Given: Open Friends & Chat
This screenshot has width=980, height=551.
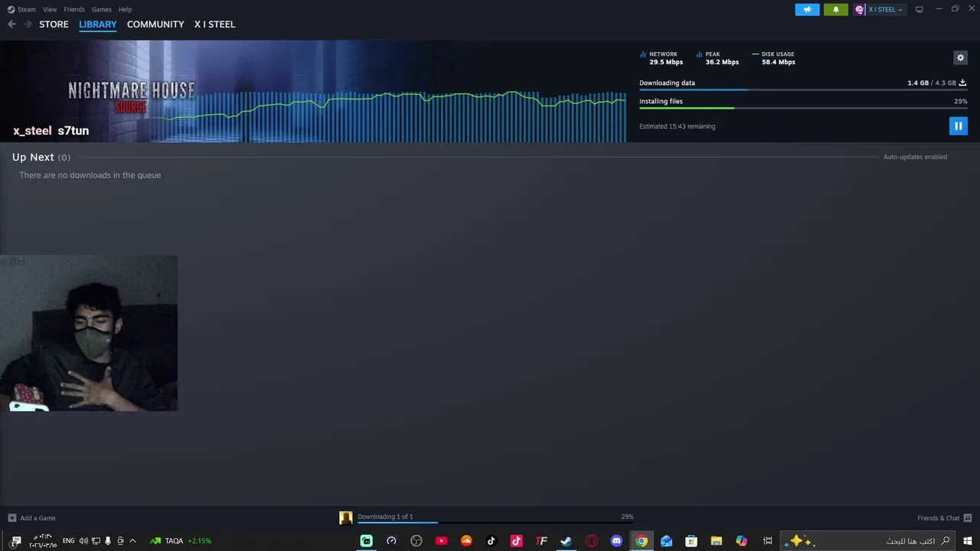Looking at the screenshot, I should pyautogui.click(x=945, y=518).
